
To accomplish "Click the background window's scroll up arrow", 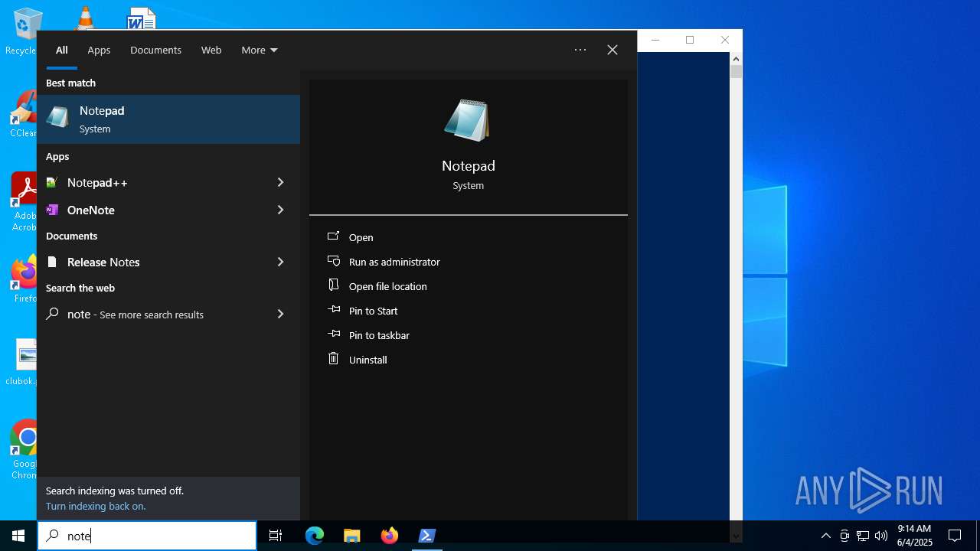I will coord(736,58).
